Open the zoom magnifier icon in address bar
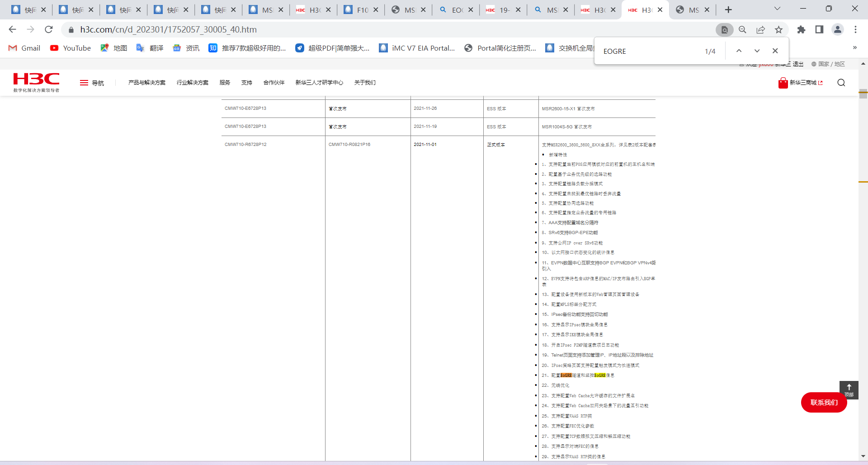 pos(742,30)
